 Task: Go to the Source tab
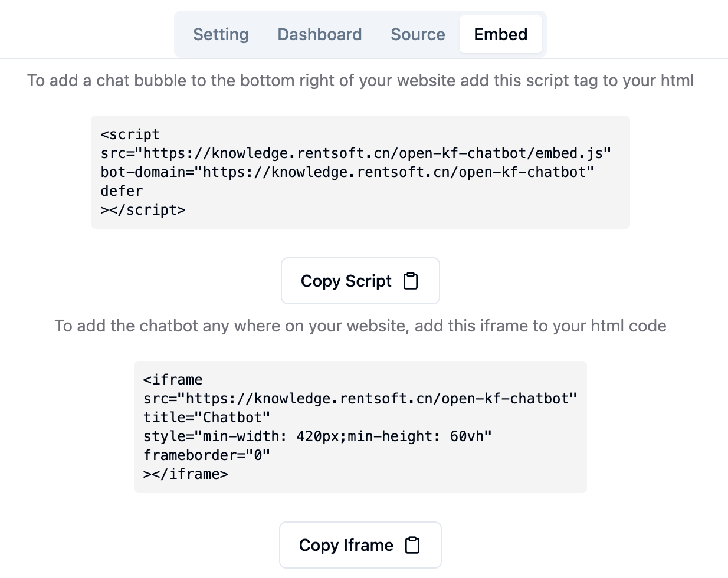(x=418, y=34)
